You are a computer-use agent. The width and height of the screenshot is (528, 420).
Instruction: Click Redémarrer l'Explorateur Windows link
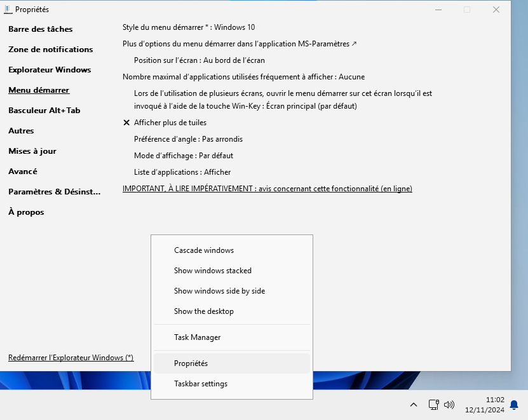click(71, 358)
